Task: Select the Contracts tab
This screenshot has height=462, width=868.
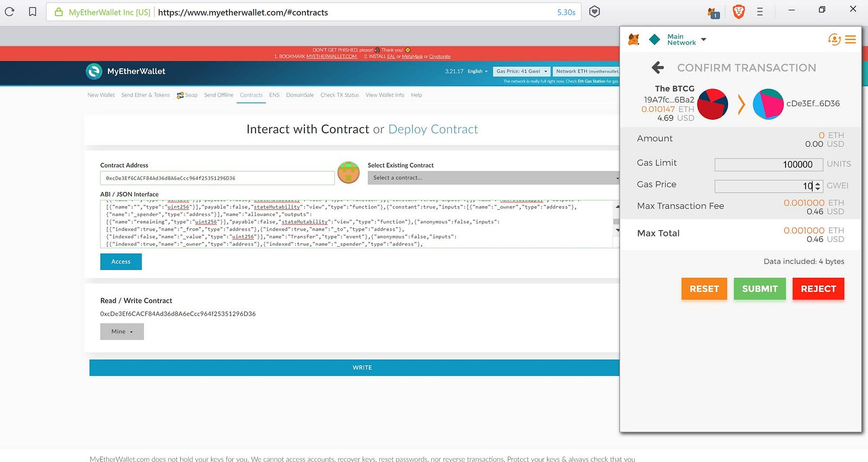Action: click(x=251, y=95)
